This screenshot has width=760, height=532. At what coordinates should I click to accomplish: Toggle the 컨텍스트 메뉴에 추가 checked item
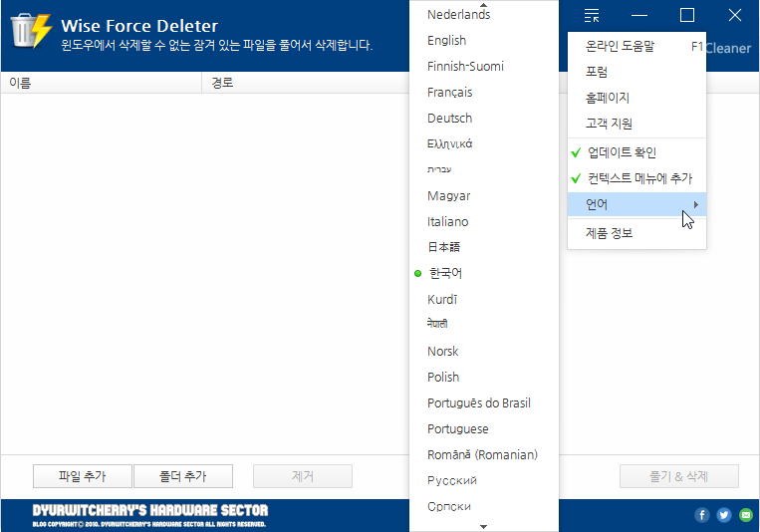click(636, 178)
